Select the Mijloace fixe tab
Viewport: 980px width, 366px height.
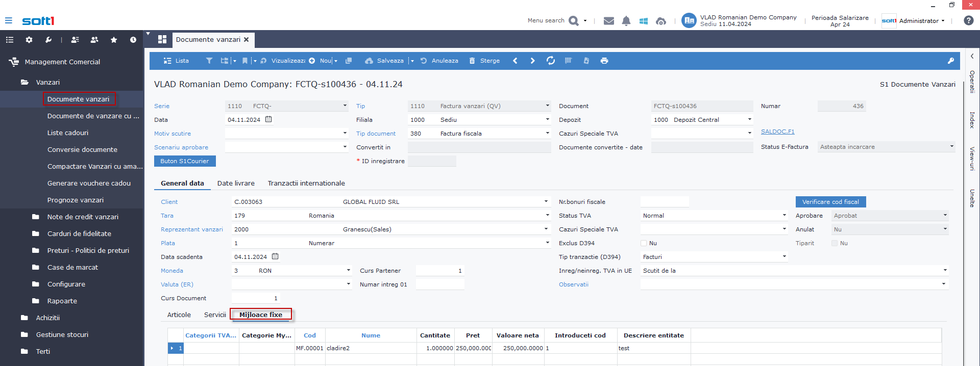tap(261, 315)
